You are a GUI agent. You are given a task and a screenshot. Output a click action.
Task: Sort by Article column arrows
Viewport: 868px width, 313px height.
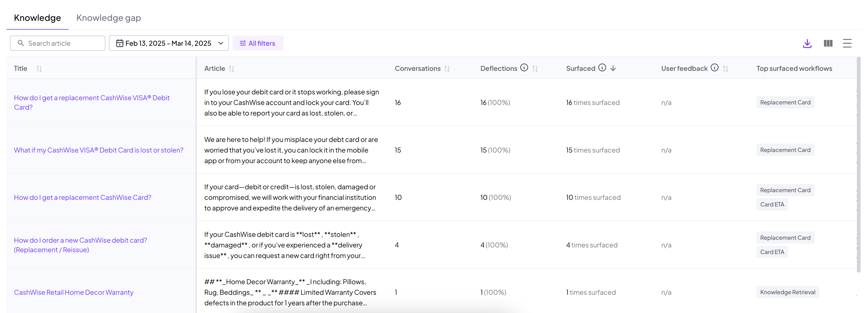(x=231, y=69)
